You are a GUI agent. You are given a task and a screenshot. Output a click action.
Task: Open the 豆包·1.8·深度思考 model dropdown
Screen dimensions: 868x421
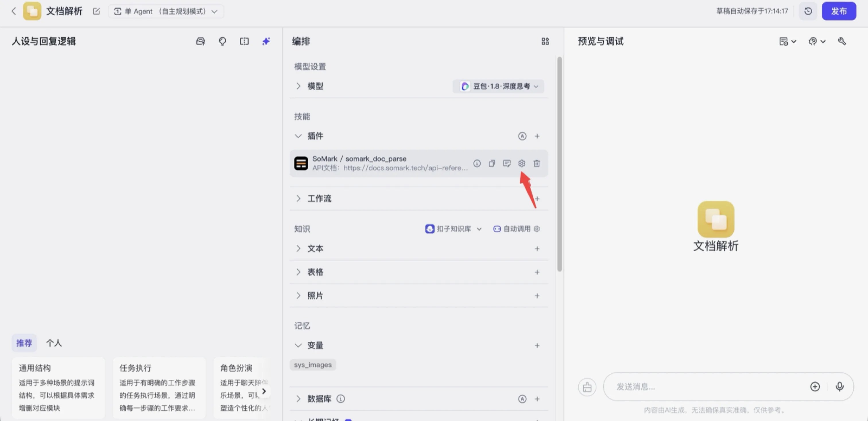pos(498,86)
